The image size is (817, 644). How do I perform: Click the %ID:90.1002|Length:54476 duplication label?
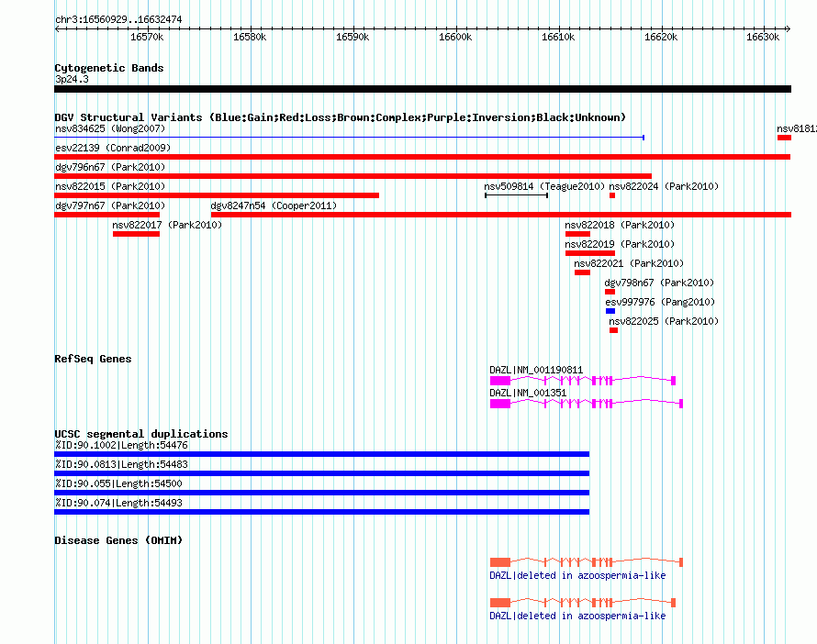121,445
